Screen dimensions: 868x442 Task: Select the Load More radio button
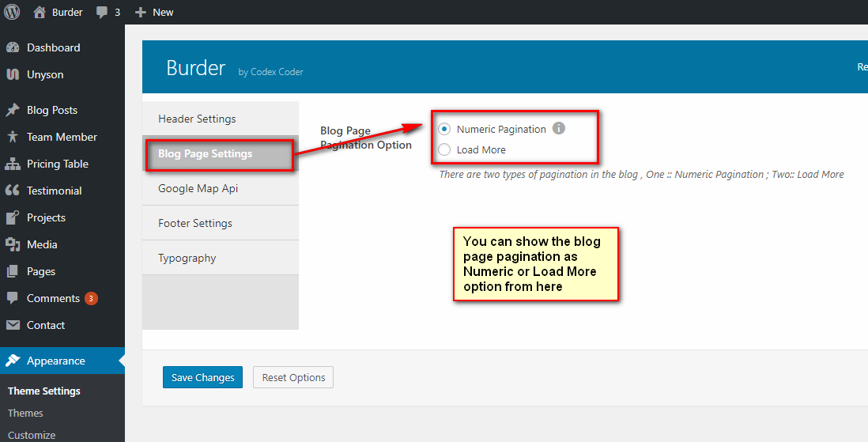coord(444,149)
